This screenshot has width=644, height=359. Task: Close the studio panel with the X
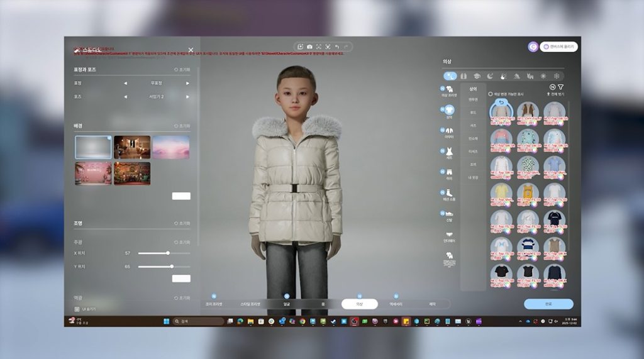coord(191,50)
